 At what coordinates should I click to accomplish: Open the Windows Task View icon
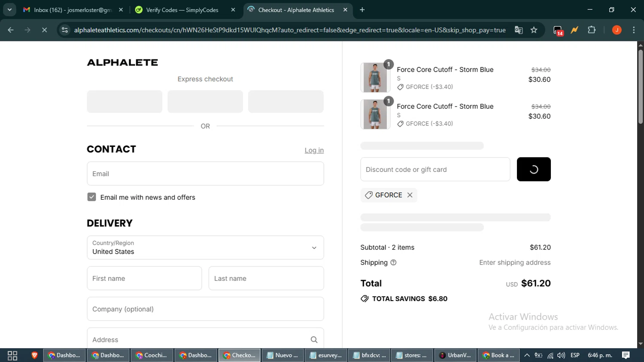click(x=12, y=356)
